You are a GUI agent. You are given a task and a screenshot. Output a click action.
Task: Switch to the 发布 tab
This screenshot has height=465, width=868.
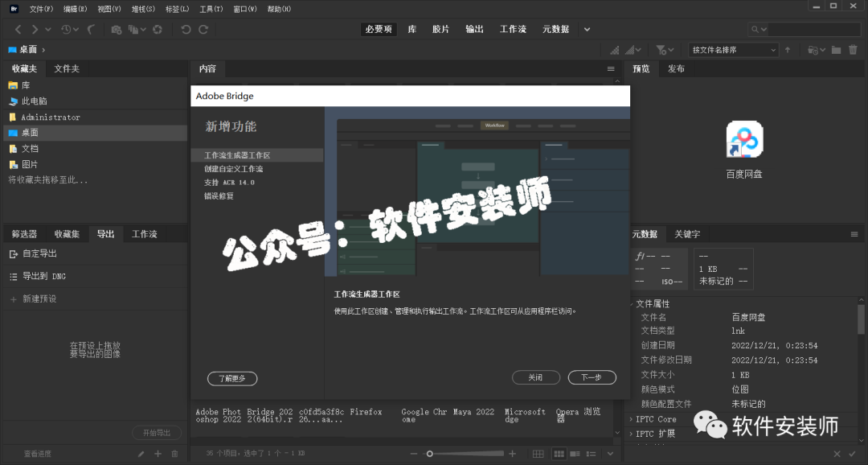[x=676, y=68]
